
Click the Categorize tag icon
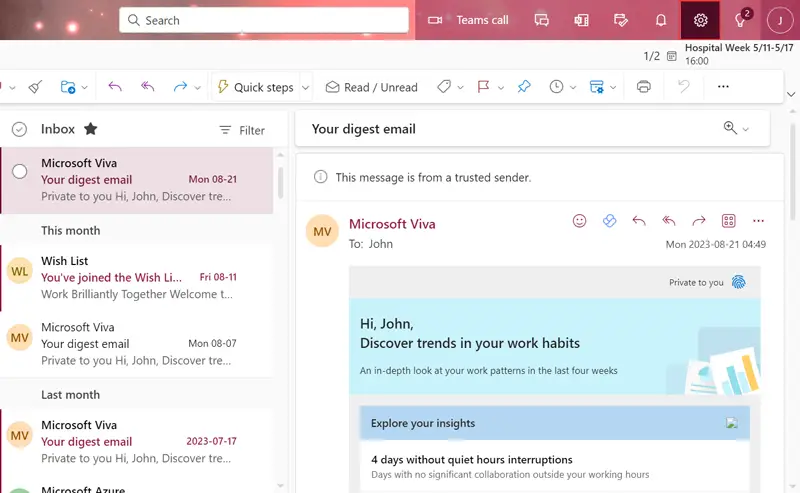[x=444, y=87]
